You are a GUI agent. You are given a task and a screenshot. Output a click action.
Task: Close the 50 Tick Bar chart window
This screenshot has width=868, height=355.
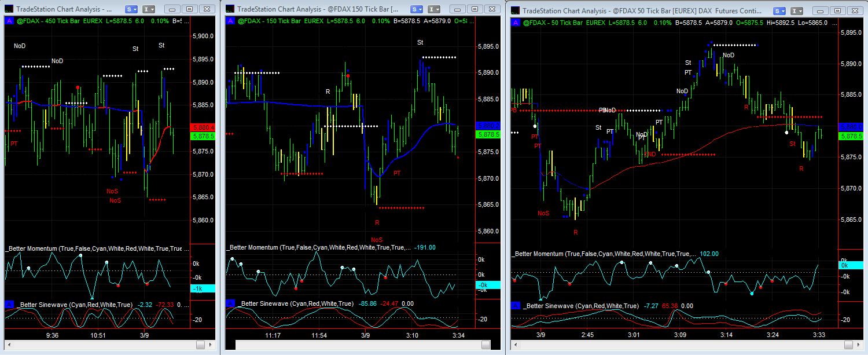pos(855,10)
